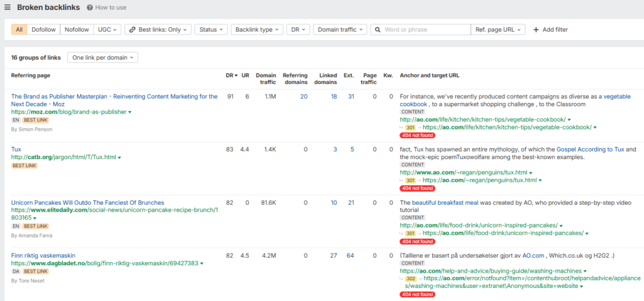
Task: Click referring domains value 20
Action: pos(304,97)
